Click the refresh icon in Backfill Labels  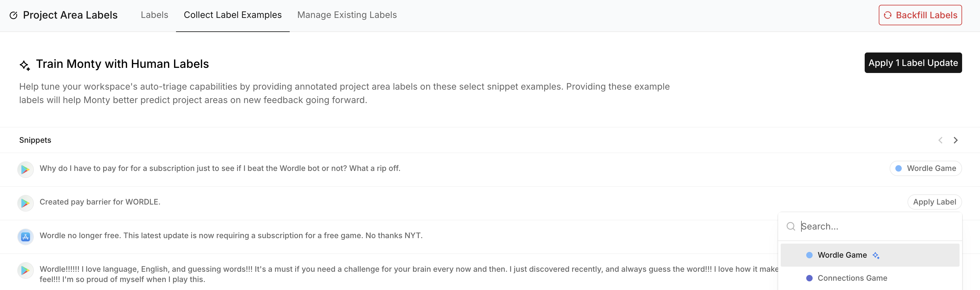(888, 15)
